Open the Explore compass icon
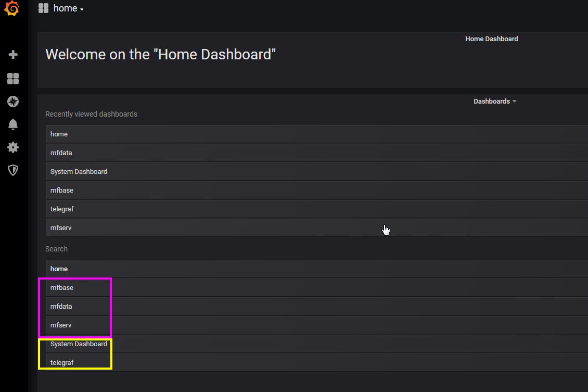 13,102
